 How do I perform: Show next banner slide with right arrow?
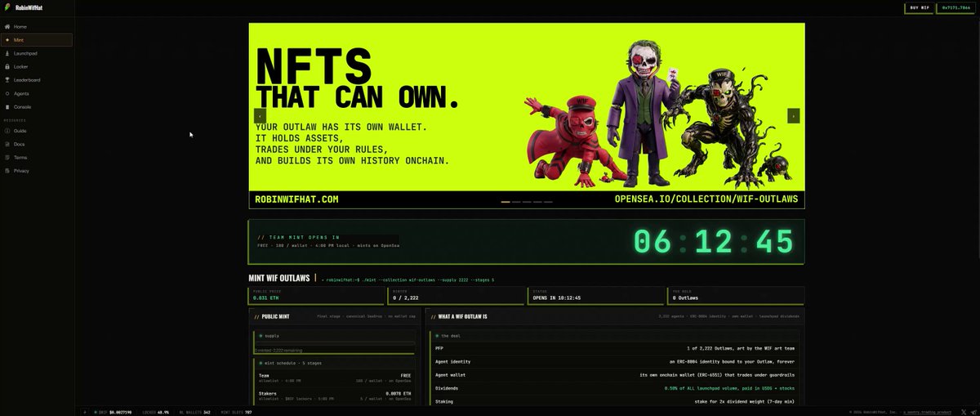tap(793, 116)
